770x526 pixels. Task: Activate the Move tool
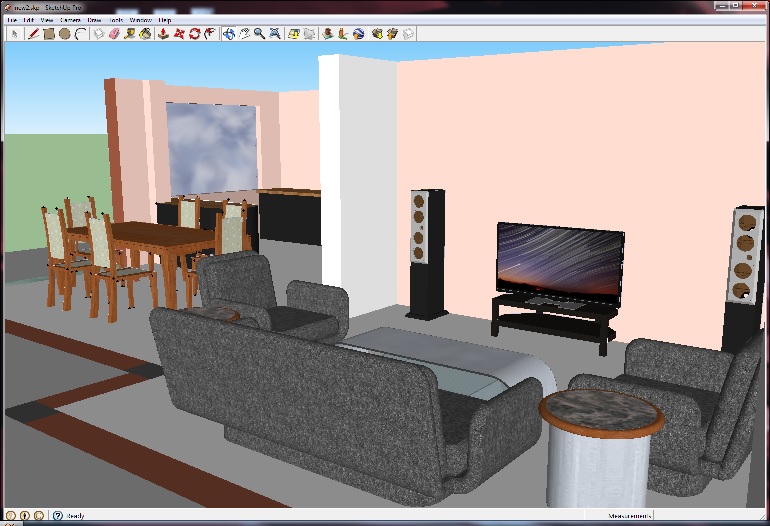point(178,34)
